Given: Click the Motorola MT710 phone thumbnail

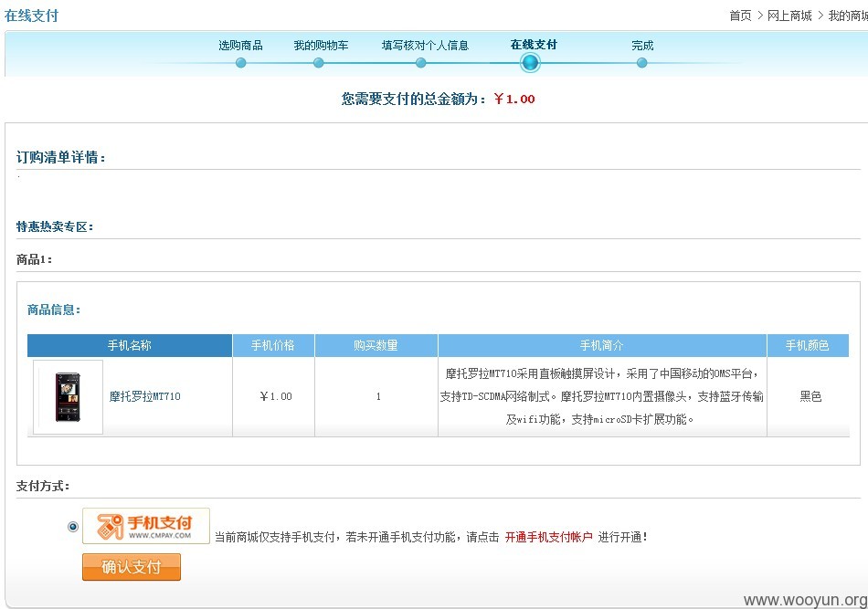Looking at the screenshot, I should tap(69, 397).
